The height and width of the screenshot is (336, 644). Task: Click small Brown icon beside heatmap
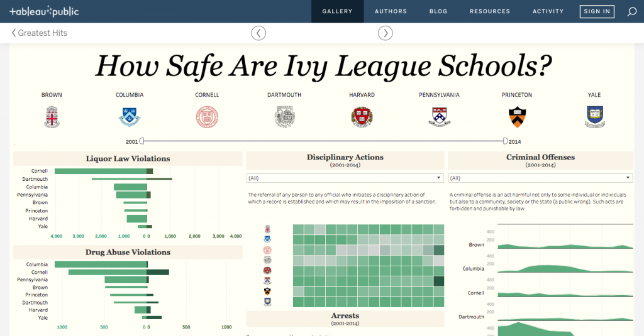click(267, 229)
